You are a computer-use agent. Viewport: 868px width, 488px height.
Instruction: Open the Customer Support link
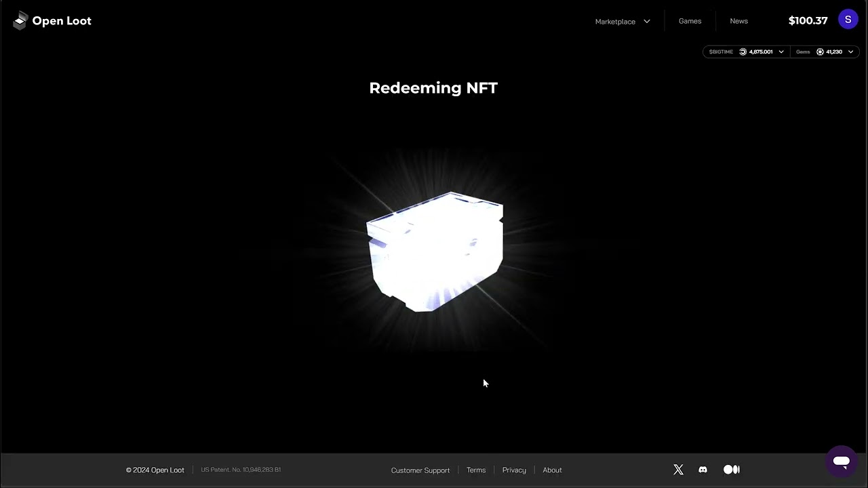pos(420,470)
